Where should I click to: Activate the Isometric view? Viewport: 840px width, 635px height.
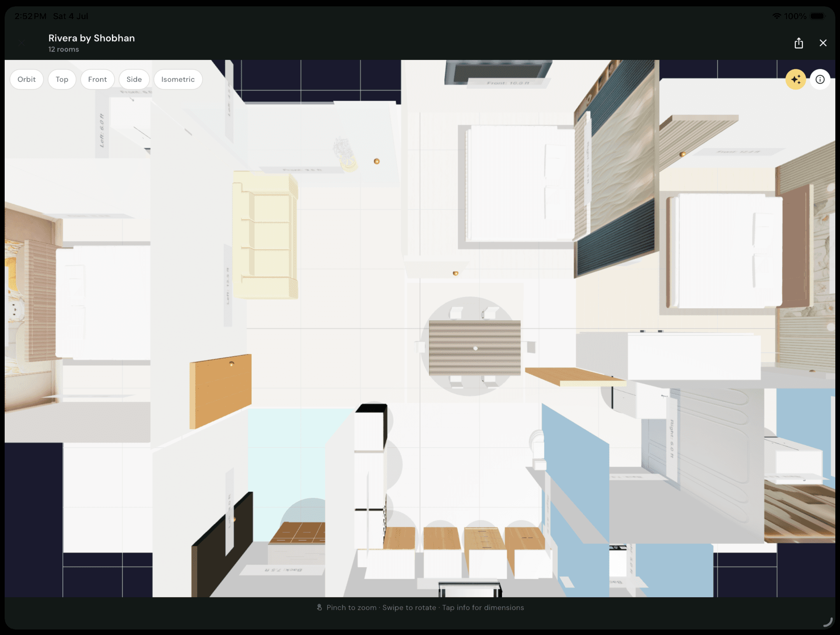pyautogui.click(x=178, y=79)
